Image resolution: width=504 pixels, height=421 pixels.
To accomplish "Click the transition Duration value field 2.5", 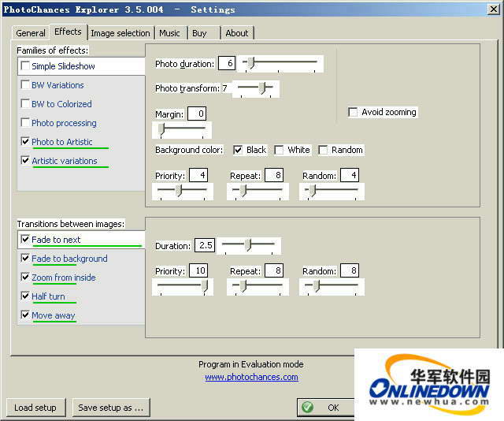I will click(x=205, y=246).
